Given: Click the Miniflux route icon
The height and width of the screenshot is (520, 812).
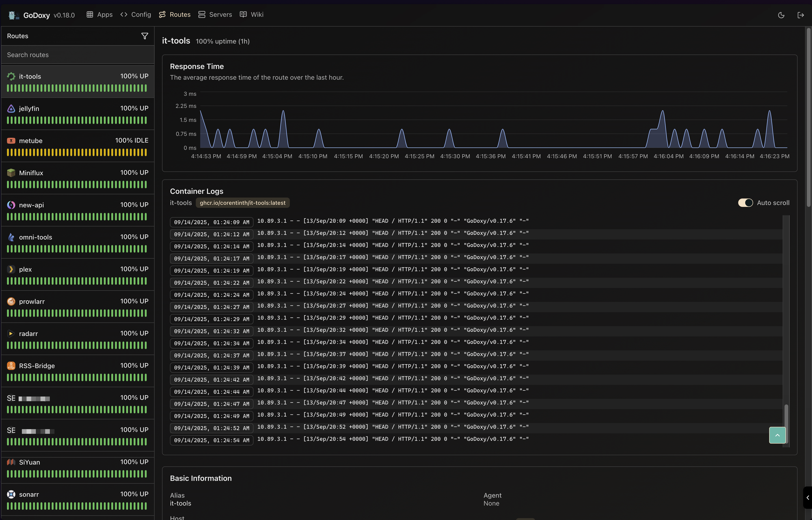Looking at the screenshot, I should (11, 173).
